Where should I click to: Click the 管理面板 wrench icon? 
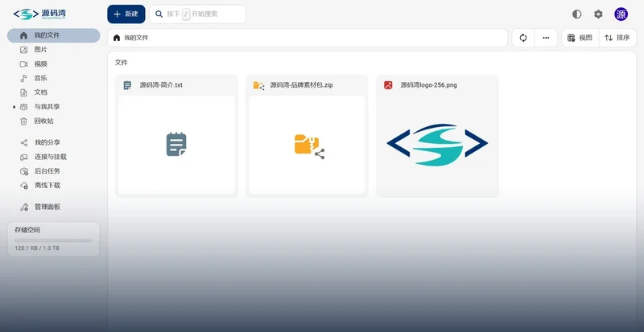click(x=24, y=207)
